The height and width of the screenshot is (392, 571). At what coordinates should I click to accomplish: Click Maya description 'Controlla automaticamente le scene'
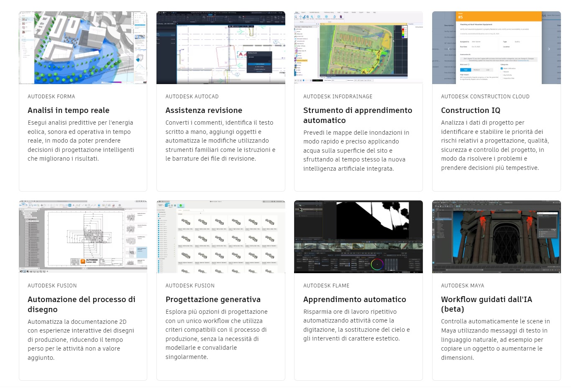(495, 339)
